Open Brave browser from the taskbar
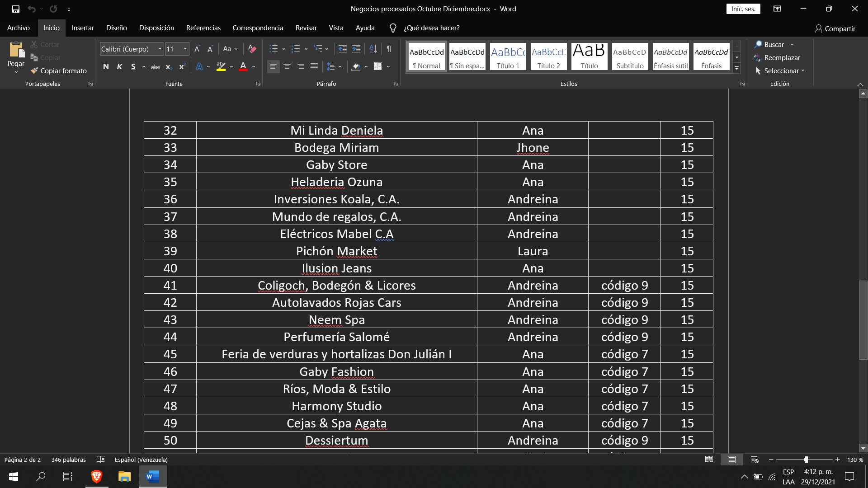Viewport: 868px width, 488px height. point(97,476)
